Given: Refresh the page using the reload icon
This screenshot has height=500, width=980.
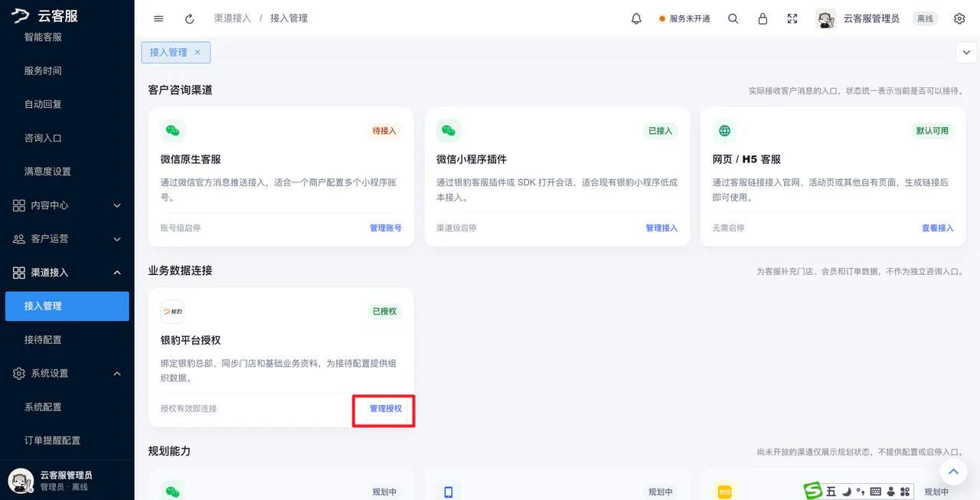Looking at the screenshot, I should point(190,18).
